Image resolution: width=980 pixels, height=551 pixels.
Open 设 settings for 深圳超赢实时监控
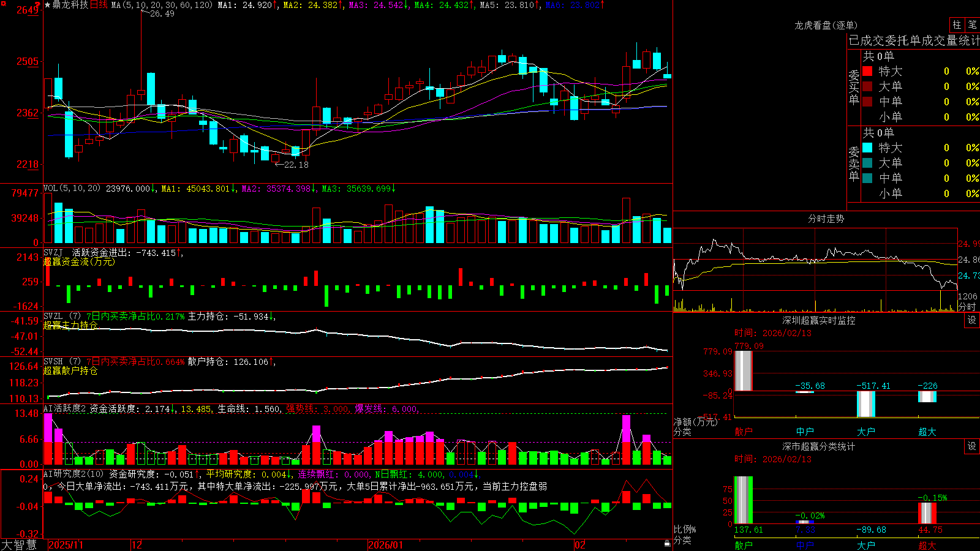(x=972, y=320)
